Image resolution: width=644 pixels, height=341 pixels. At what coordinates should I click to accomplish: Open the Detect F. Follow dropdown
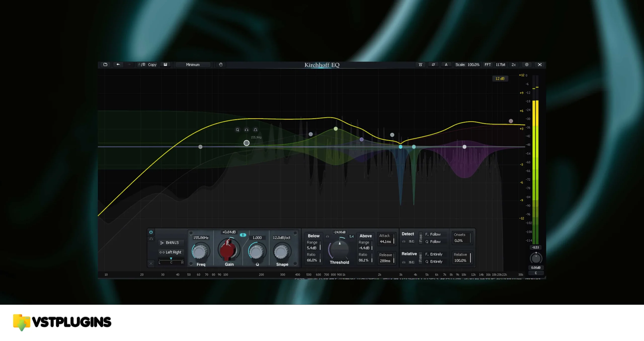[435, 234]
